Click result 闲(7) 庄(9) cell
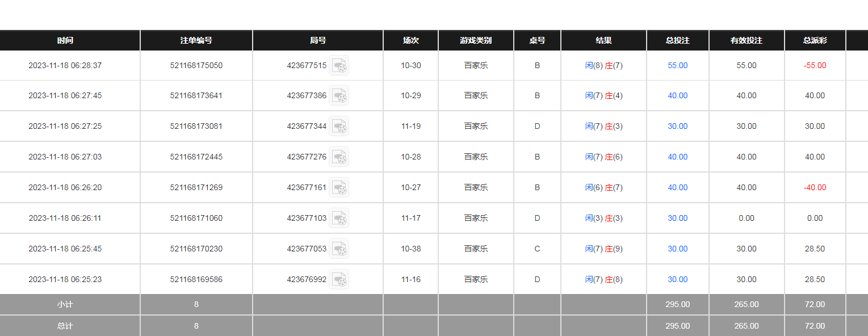Viewport: 868px width, 336px height. point(603,249)
